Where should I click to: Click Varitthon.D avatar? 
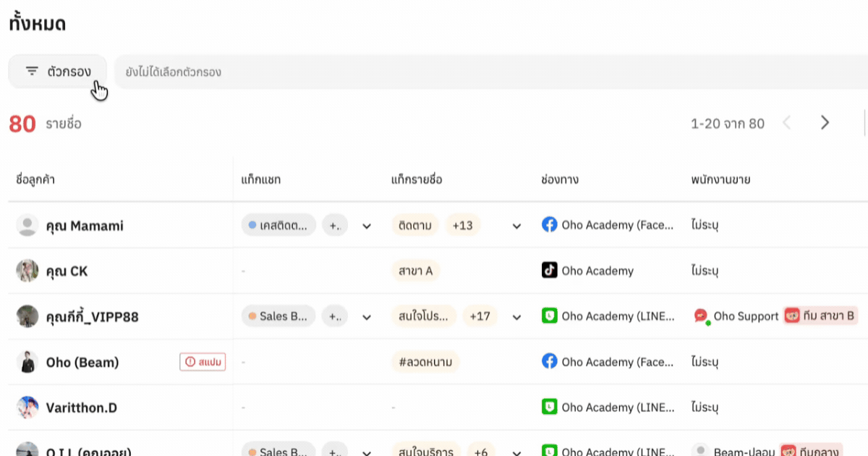pos(27,408)
